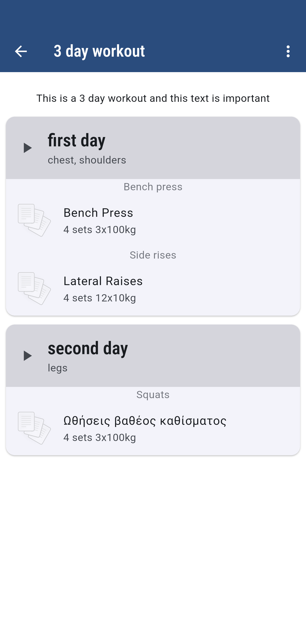Tap the workout description text
306x644 pixels.
pyautogui.click(x=153, y=98)
